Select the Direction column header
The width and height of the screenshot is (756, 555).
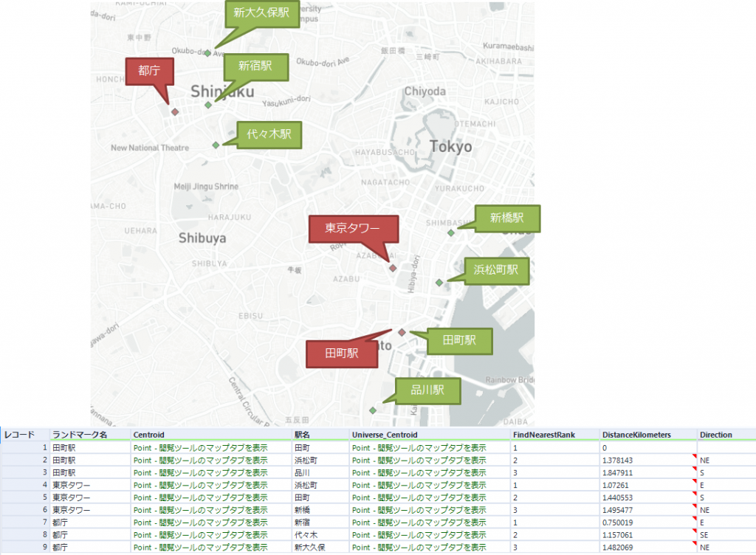coord(716,435)
